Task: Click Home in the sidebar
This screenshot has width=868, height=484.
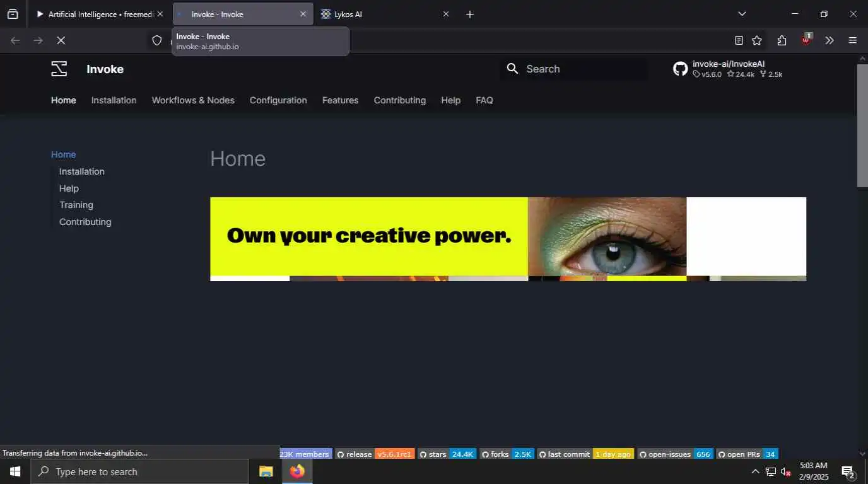Action: tap(63, 154)
